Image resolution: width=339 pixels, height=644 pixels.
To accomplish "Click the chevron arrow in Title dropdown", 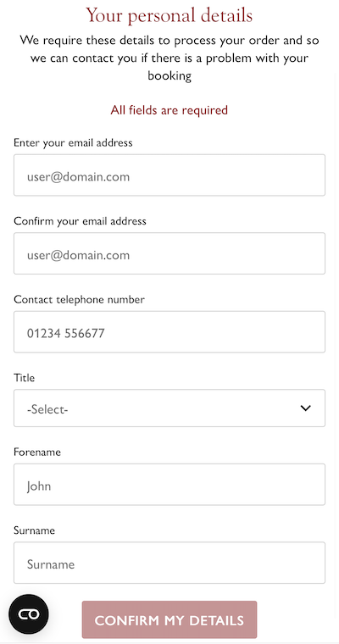I will [306, 408].
